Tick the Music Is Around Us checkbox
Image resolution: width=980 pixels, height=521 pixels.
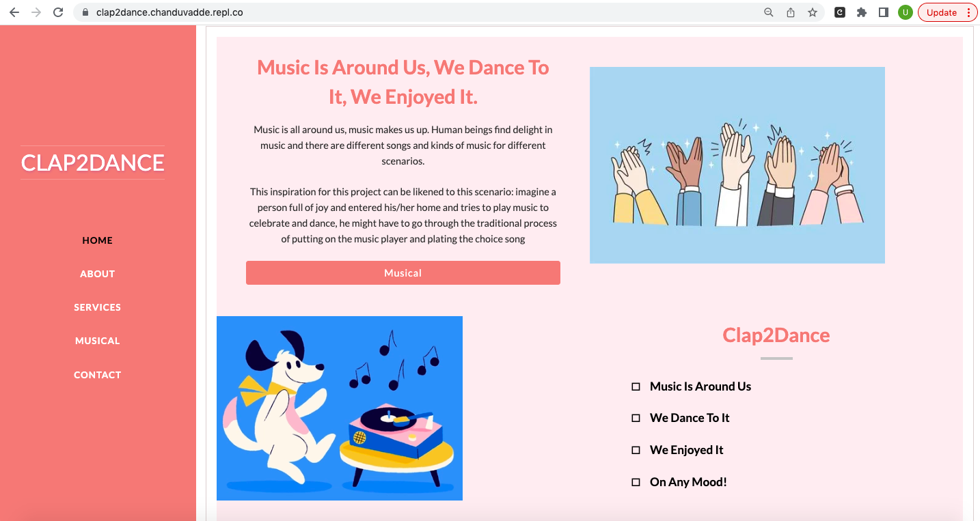[636, 386]
